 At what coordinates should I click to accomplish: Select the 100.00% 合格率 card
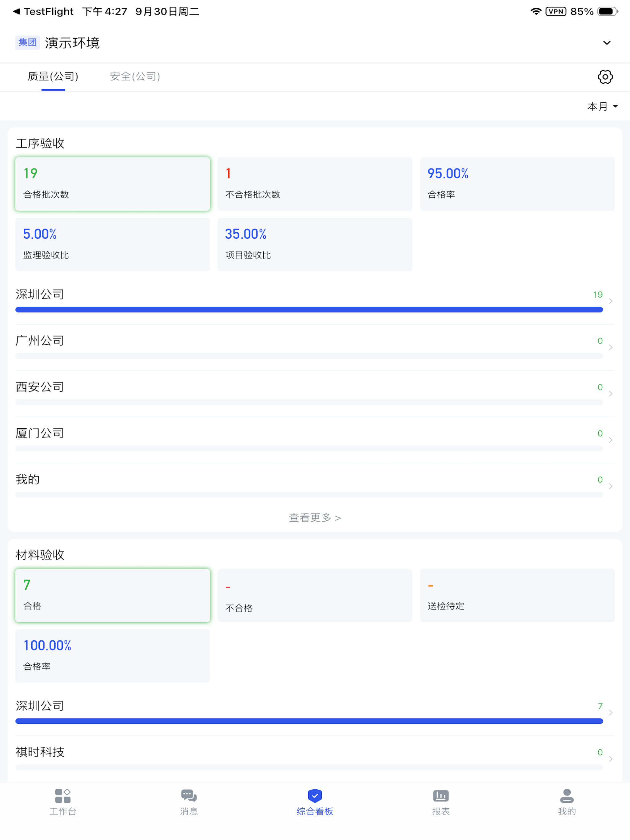(x=113, y=656)
